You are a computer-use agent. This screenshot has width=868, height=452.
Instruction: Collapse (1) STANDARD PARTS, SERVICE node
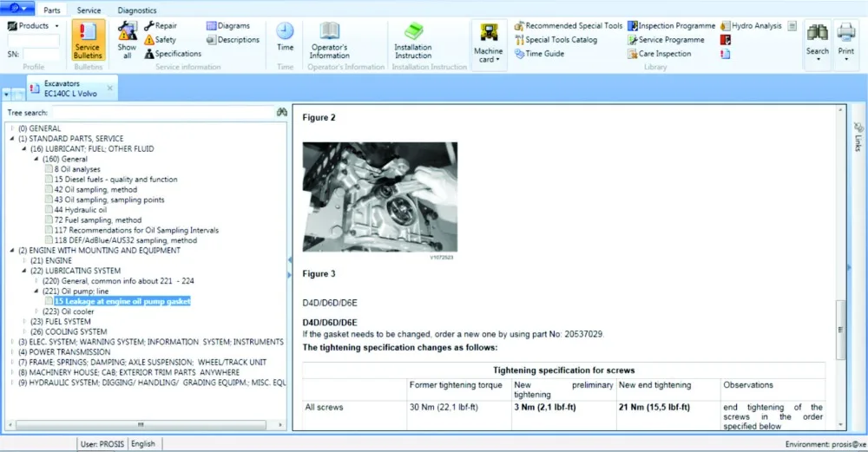tap(12, 138)
